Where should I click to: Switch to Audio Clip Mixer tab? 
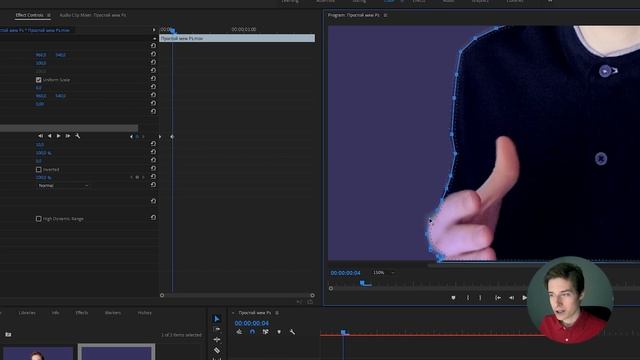[x=93, y=15]
